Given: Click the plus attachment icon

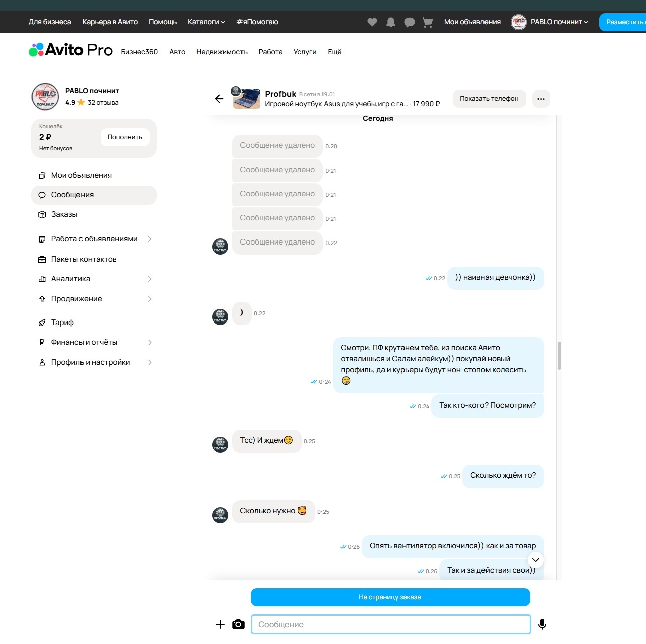Looking at the screenshot, I should coord(220,624).
